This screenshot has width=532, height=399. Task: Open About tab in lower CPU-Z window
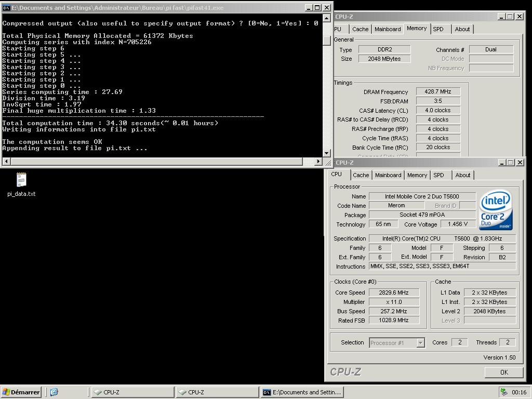click(463, 175)
